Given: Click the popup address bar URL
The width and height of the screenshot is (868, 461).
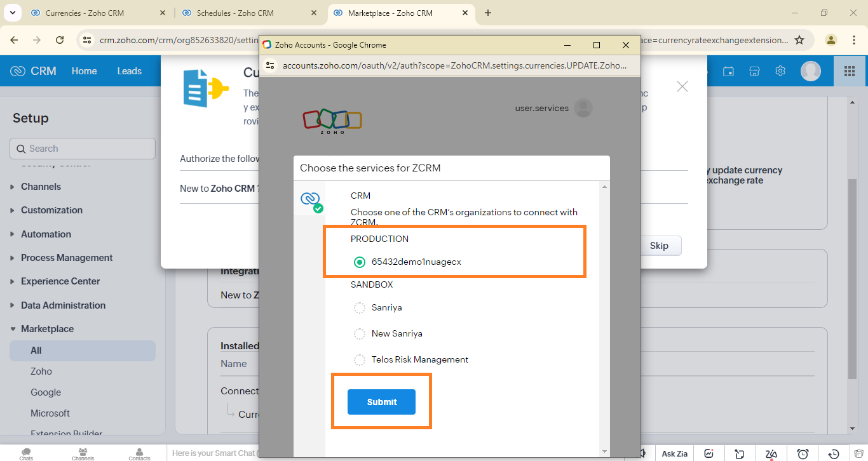Looking at the screenshot, I should (454, 65).
